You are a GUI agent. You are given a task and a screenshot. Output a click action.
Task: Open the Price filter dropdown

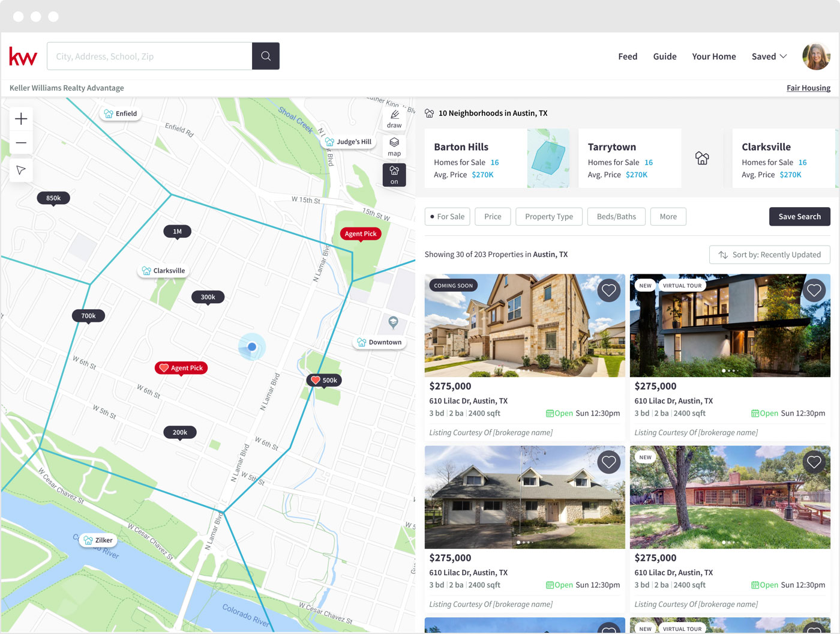click(493, 217)
